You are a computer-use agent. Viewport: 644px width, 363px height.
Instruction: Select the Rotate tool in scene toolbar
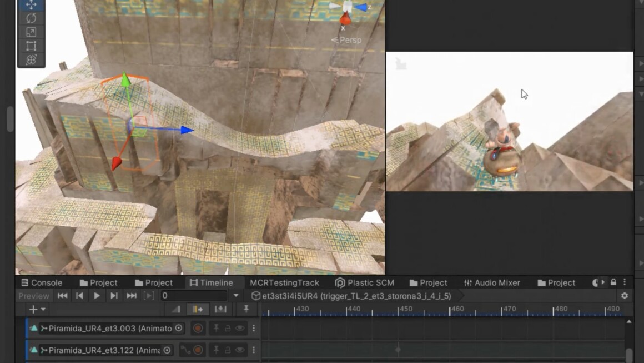coord(31,18)
